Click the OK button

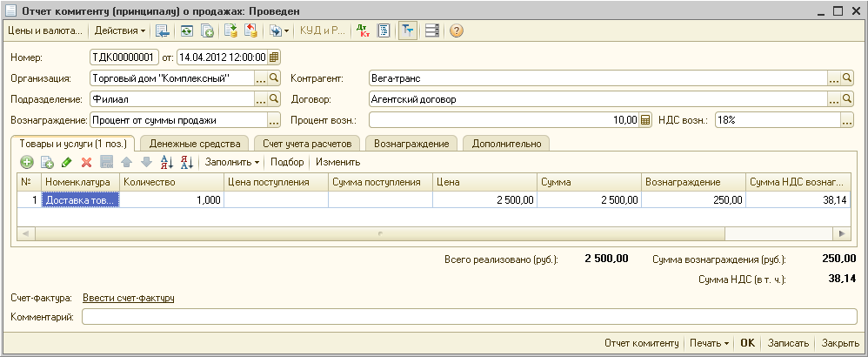point(747,343)
